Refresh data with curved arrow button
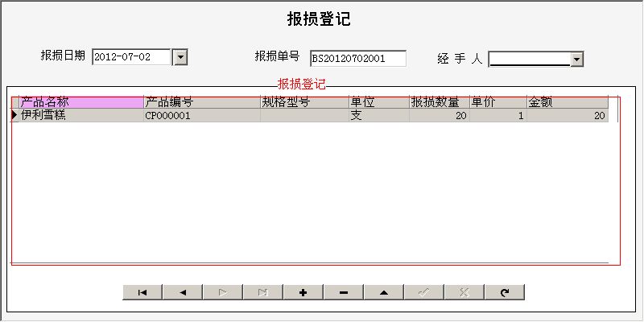Viewport: 644px width, 322px height. pyautogui.click(x=505, y=292)
